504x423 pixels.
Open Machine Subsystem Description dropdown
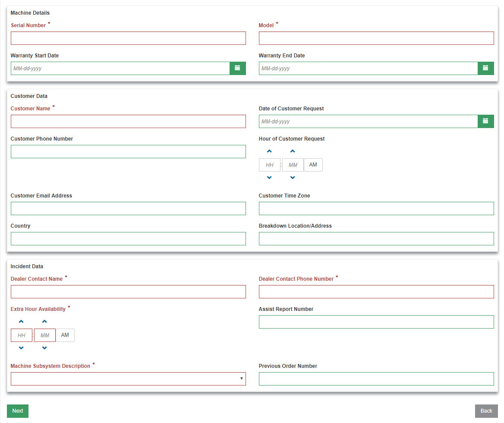point(128,379)
